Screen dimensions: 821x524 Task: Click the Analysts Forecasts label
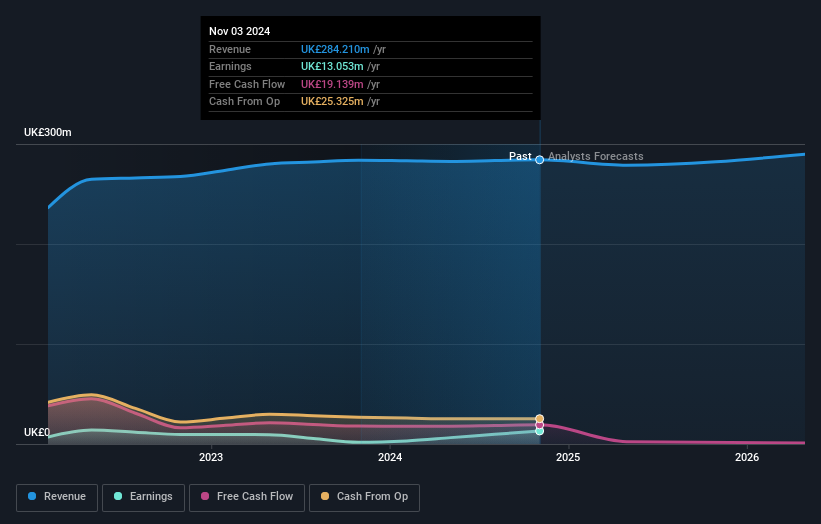[596, 156]
